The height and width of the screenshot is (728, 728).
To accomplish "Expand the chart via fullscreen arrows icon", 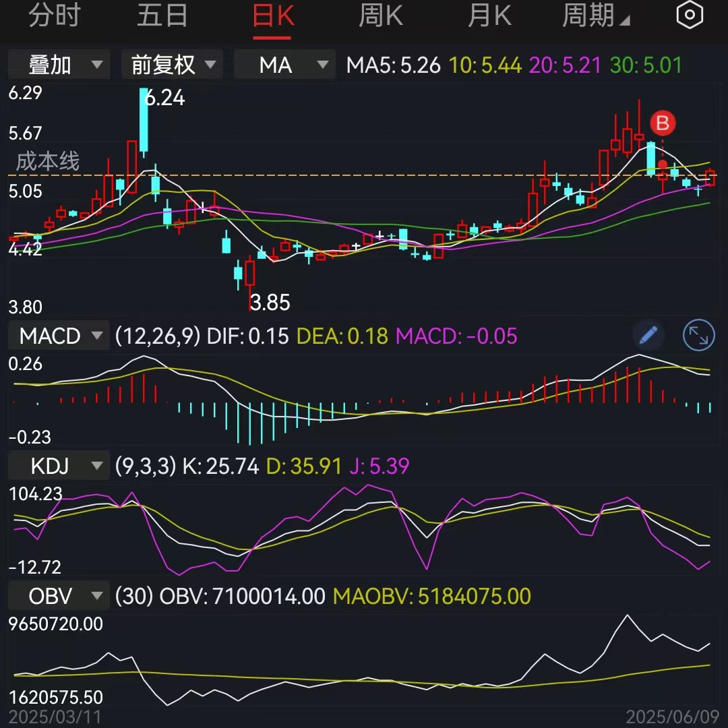I will point(698,336).
